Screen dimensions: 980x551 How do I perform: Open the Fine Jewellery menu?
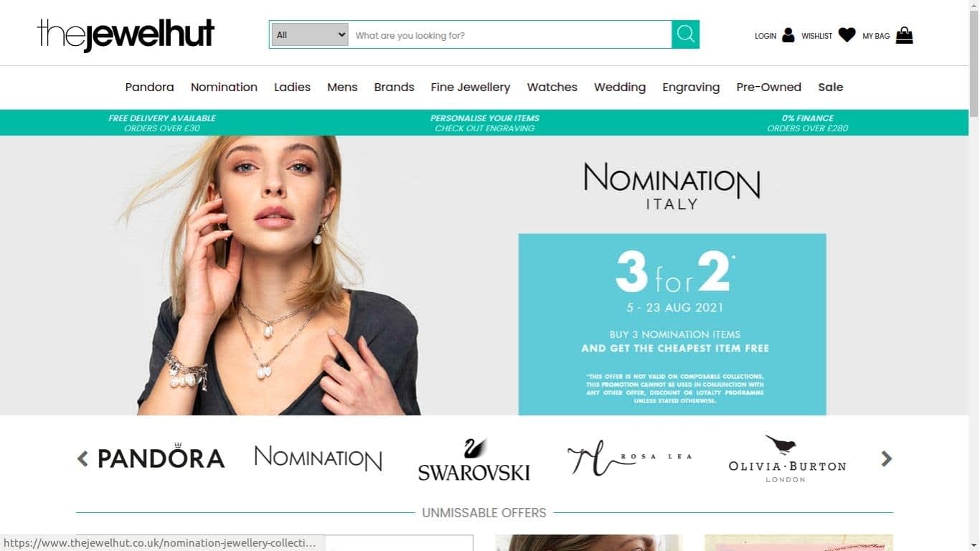(x=471, y=87)
